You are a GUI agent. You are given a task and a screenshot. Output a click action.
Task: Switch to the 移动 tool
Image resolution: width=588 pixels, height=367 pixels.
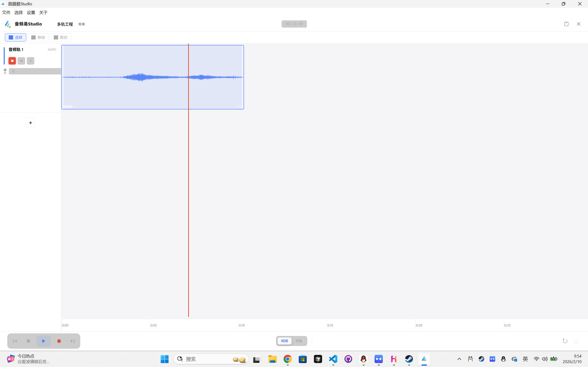(x=38, y=37)
